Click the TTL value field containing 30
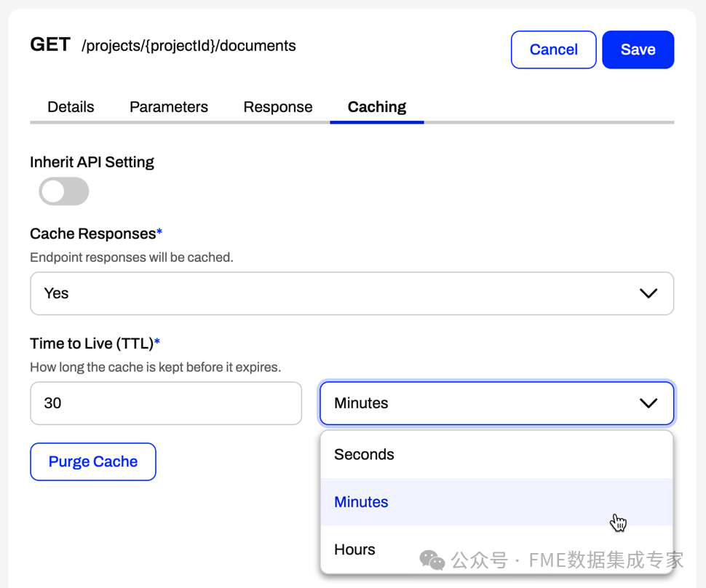The height and width of the screenshot is (588, 706). [x=166, y=403]
